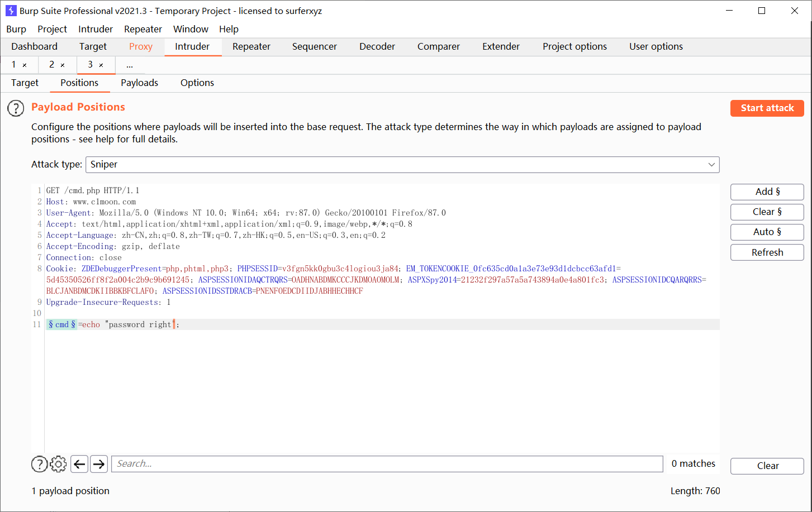Switch to the Sequencer tab
The image size is (812, 512).
[315, 47]
